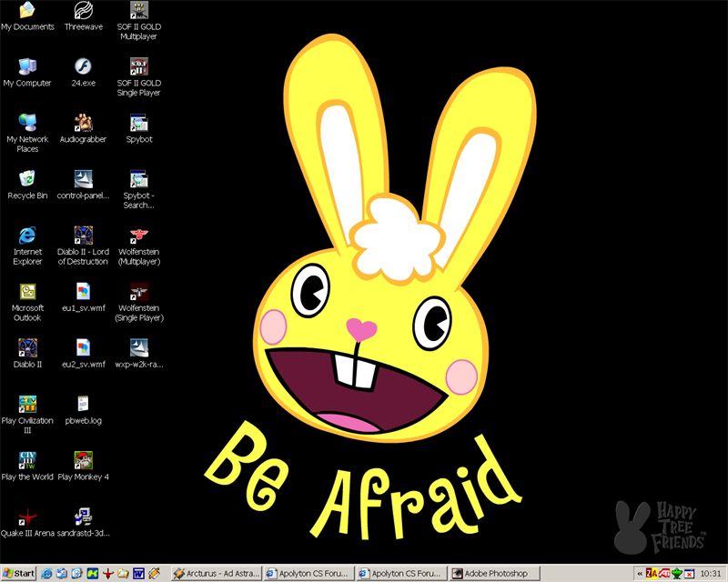The image size is (728, 582).
Task: Launch Quake III Arena from the desktop
Action: pos(27,517)
